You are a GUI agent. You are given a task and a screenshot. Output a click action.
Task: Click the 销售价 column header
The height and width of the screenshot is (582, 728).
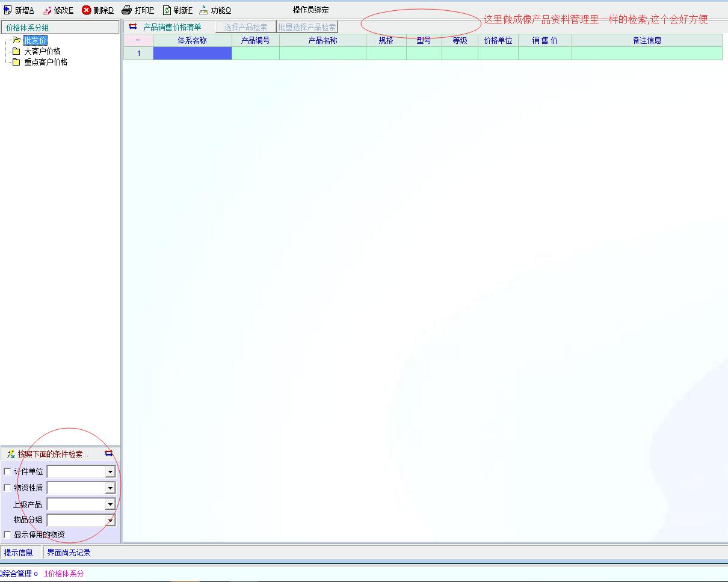click(x=544, y=40)
